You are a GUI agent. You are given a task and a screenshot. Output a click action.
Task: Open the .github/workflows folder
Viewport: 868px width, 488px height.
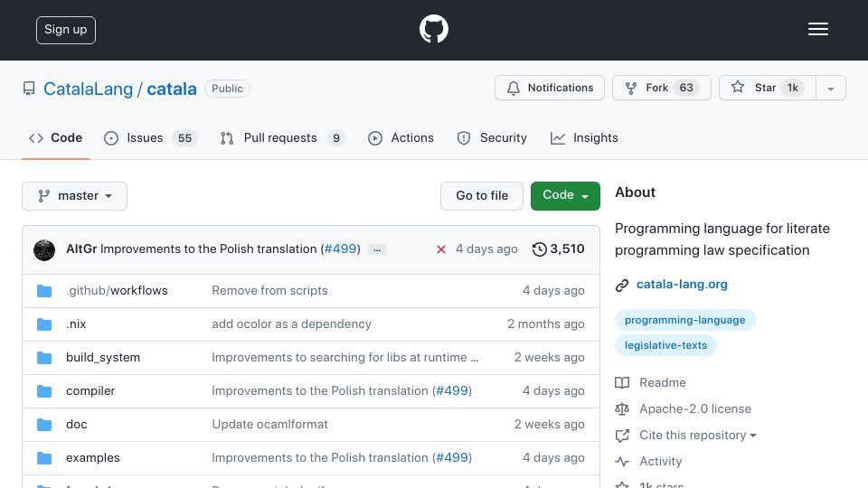click(117, 290)
